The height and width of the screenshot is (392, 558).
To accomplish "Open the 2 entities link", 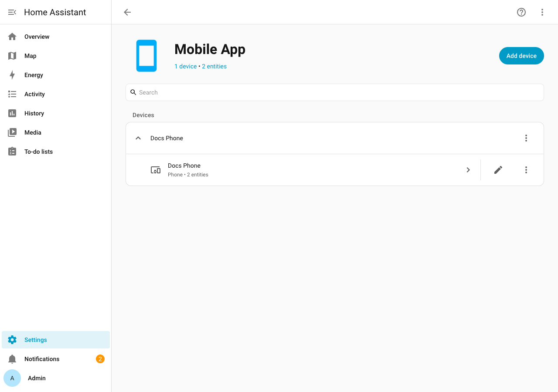I will 214,66.
